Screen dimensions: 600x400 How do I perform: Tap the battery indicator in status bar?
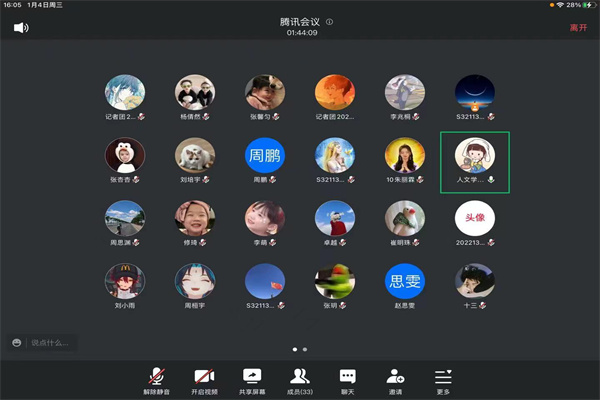[584, 5]
